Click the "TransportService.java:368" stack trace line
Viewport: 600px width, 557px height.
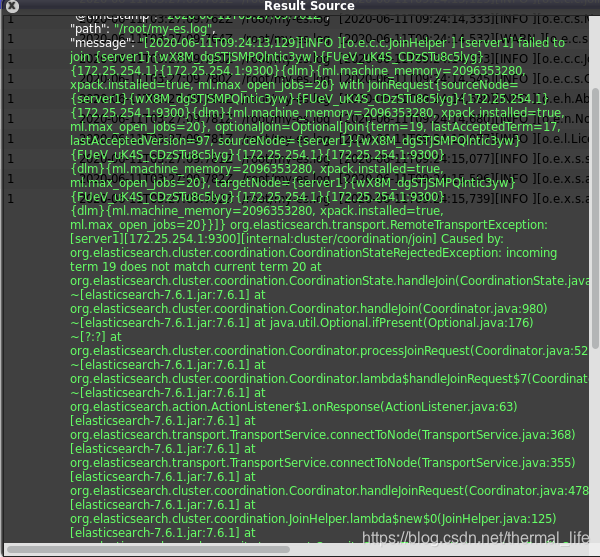[x=323, y=435]
